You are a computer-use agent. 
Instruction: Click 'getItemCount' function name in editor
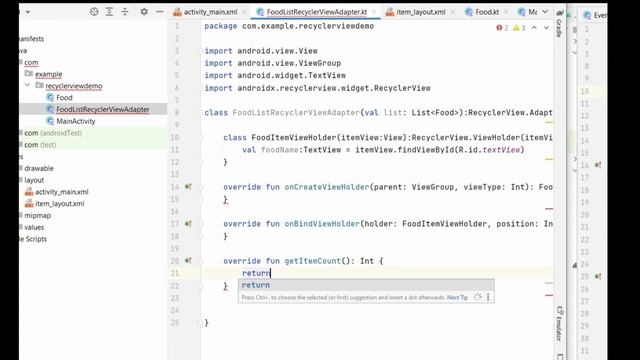[312, 261]
